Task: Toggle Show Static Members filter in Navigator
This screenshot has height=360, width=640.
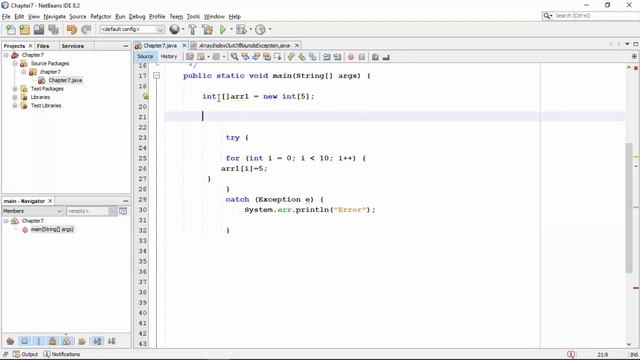Action: click(x=39, y=341)
